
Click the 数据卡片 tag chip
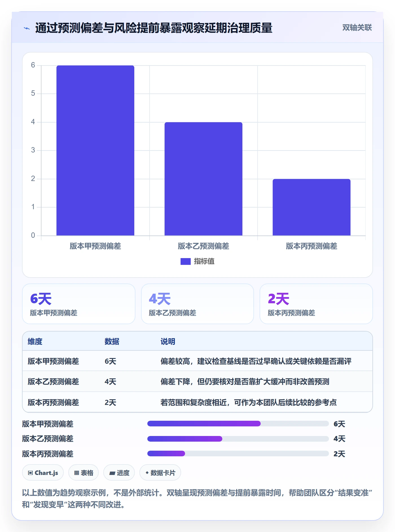[160, 473]
